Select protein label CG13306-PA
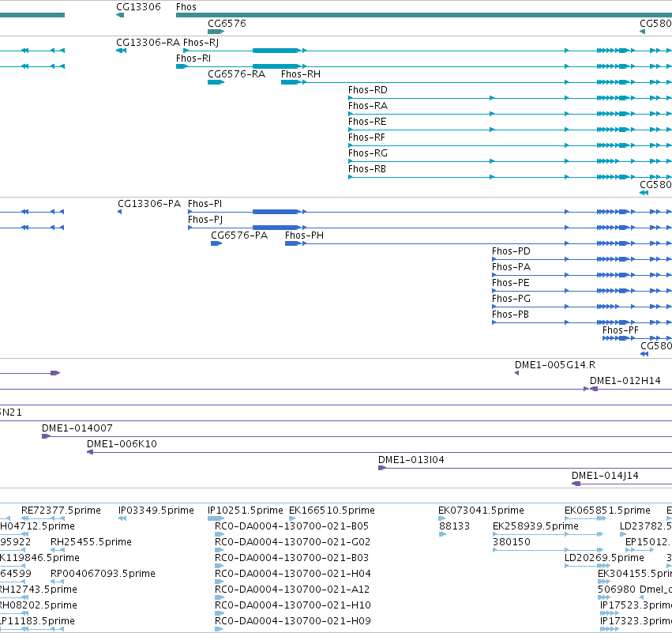Viewport: 672px width, 633px height. [149, 204]
